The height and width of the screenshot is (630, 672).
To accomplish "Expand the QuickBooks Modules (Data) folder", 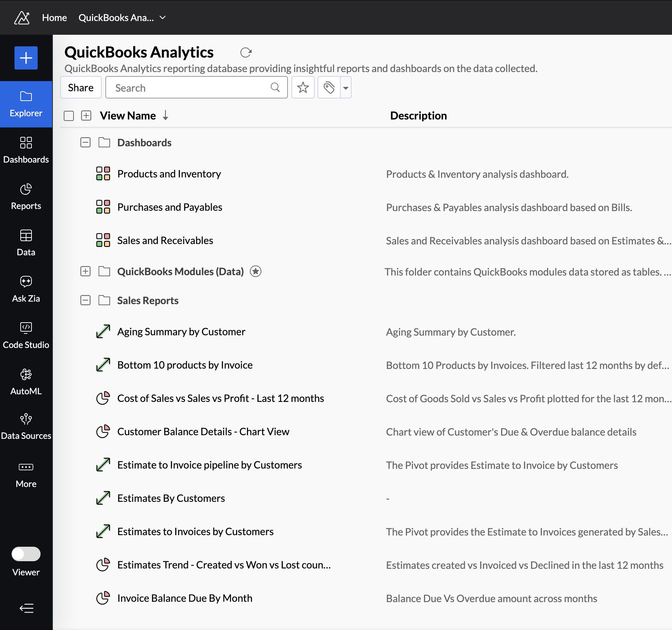I will pyautogui.click(x=85, y=271).
